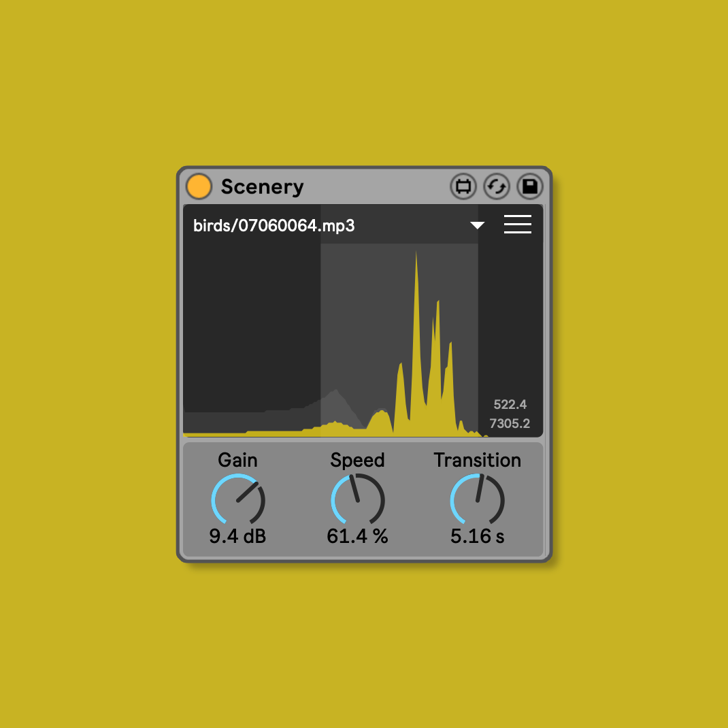Screen dimensions: 728x728
Task: Open the hamburger menu in the display
Action: (517, 225)
